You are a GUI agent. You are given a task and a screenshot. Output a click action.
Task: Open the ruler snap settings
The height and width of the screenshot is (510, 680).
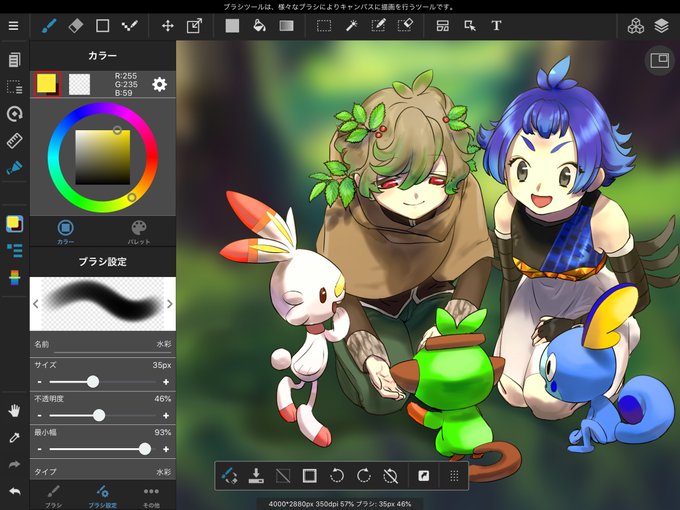point(14,141)
